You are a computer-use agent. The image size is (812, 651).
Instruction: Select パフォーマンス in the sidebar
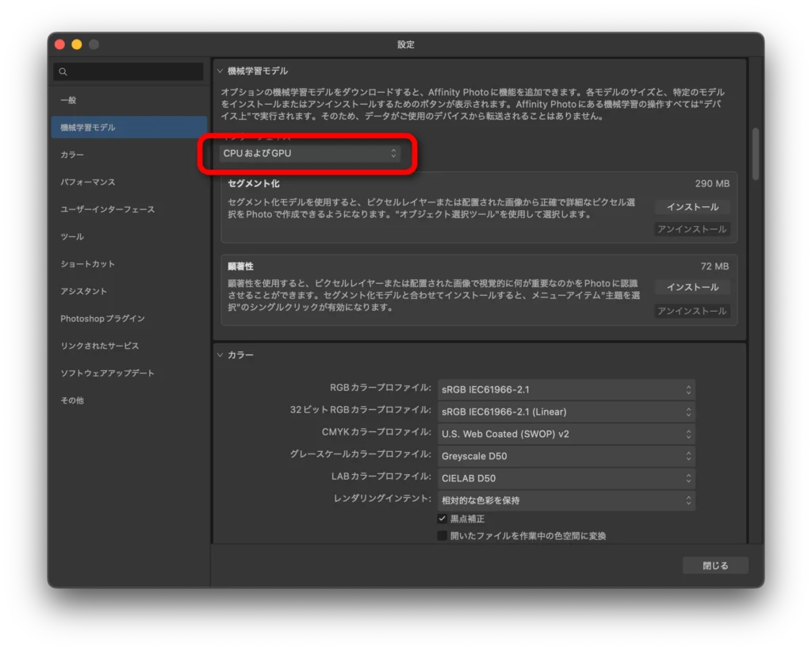point(88,182)
